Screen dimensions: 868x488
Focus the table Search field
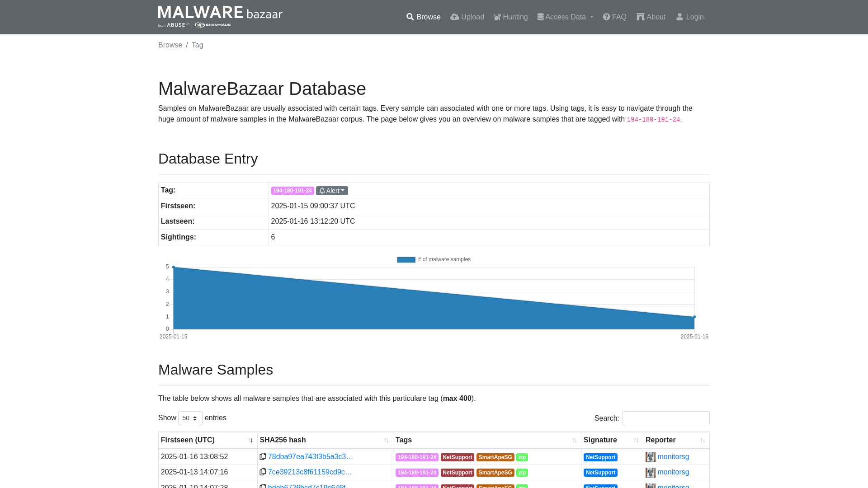(666, 418)
